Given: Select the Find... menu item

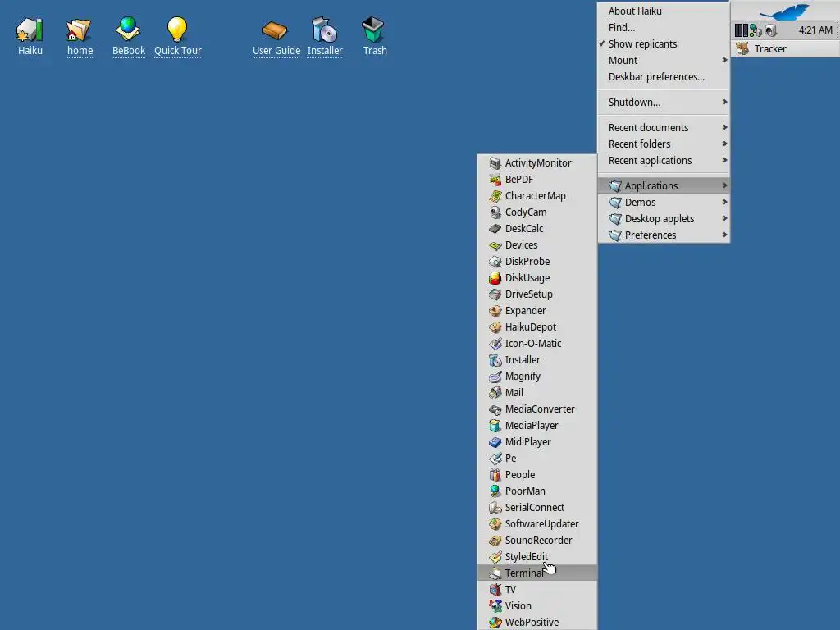Looking at the screenshot, I should point(664,28).
